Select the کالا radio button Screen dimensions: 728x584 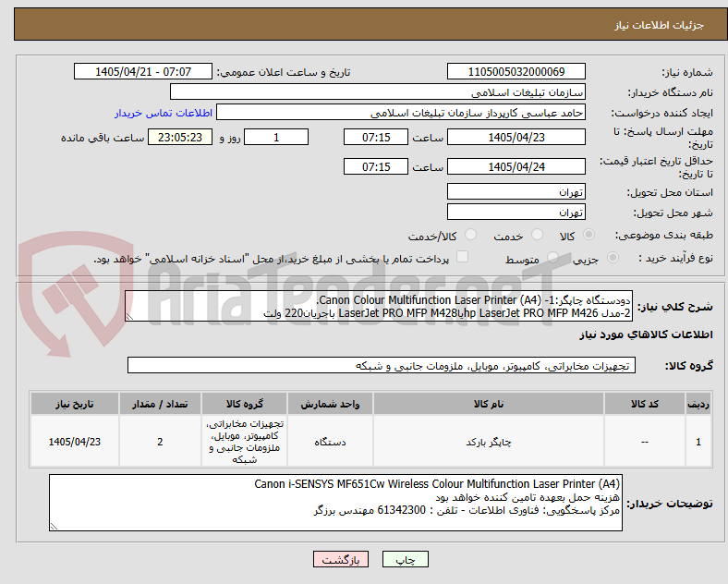588,235
